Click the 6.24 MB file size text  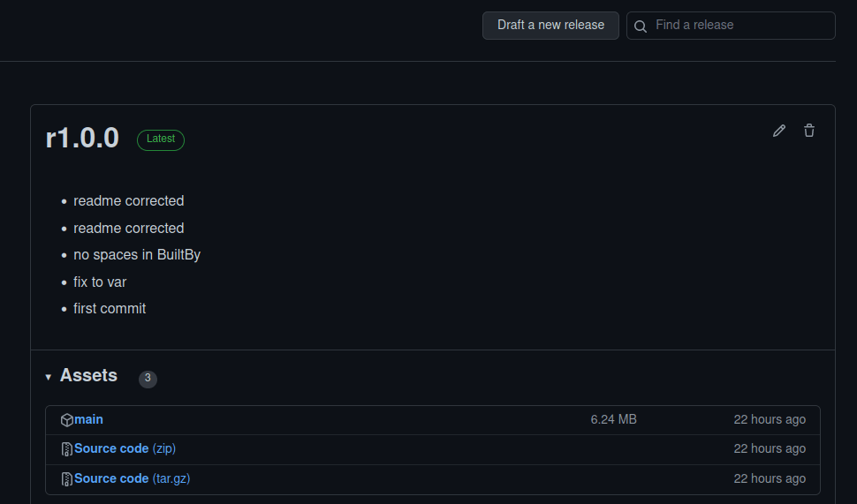click(x=613, y=419)
